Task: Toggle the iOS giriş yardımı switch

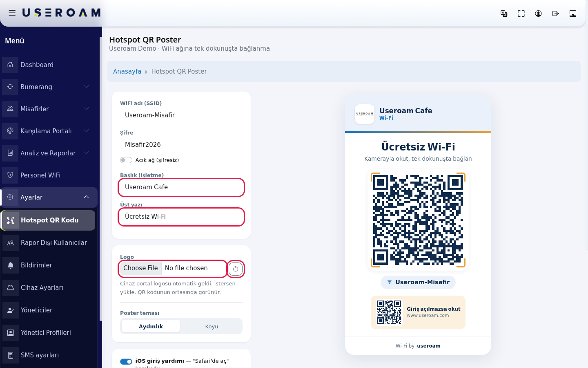Action: pos(126,361)
